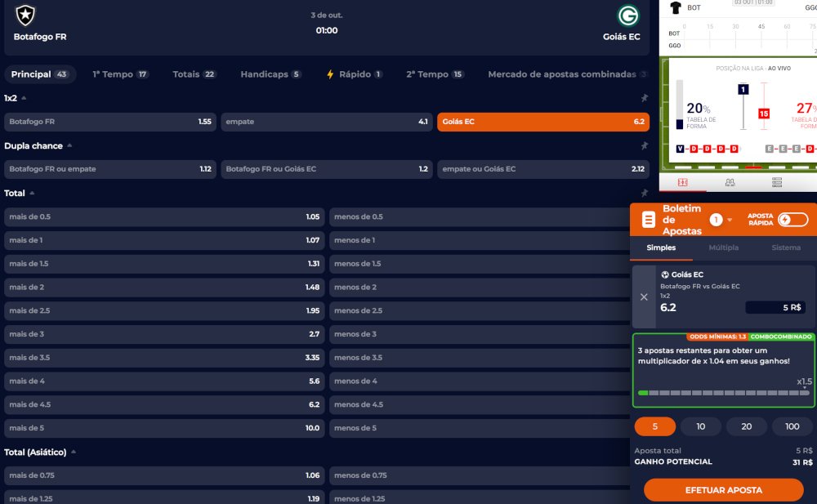817x504 pixels.
Task: Select the 10 quick stake amount
Action: pyautogui.click(x=700, y=426)
